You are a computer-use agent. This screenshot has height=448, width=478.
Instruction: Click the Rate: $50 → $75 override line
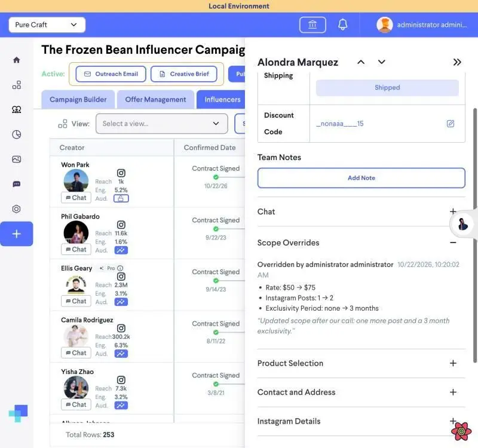290,288
